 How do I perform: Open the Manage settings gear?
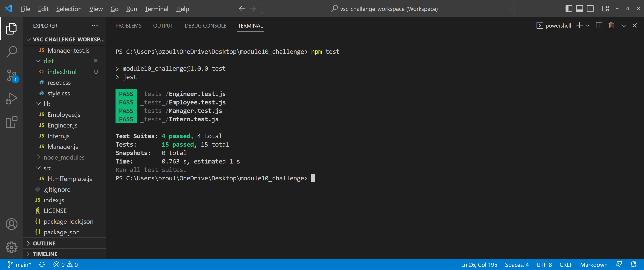pos(11,247)
